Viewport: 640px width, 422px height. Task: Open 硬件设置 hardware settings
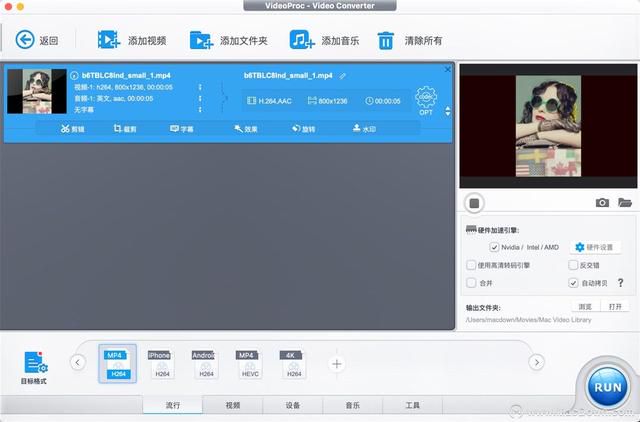pyautogui.click(x=595, y=247)
